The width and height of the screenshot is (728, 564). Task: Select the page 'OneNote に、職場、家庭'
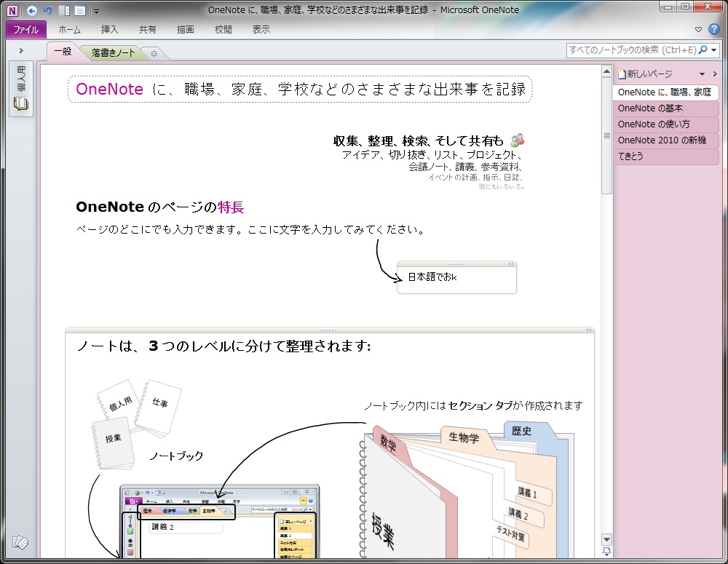pyautogui.click(x=665, y=92)
